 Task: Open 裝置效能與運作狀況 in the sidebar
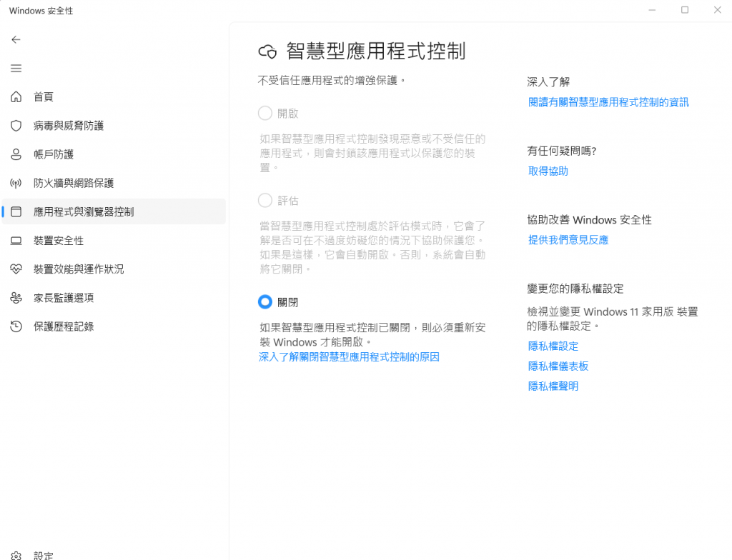coord(114,269)
